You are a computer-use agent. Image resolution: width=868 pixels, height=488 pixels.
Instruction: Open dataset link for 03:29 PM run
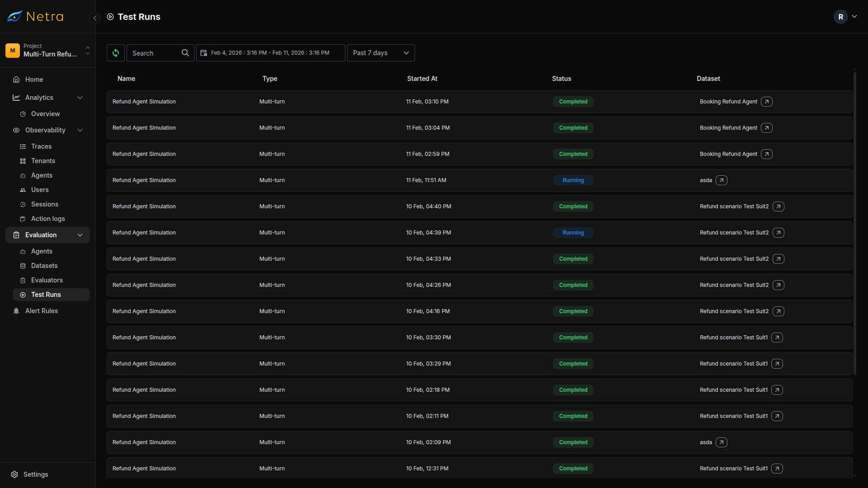coord(777,364)
